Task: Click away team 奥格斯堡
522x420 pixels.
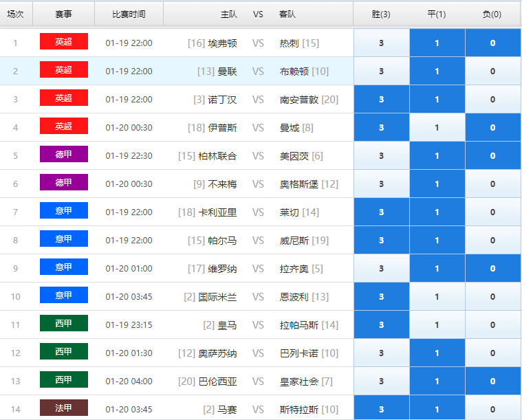Action: [299, 184]
